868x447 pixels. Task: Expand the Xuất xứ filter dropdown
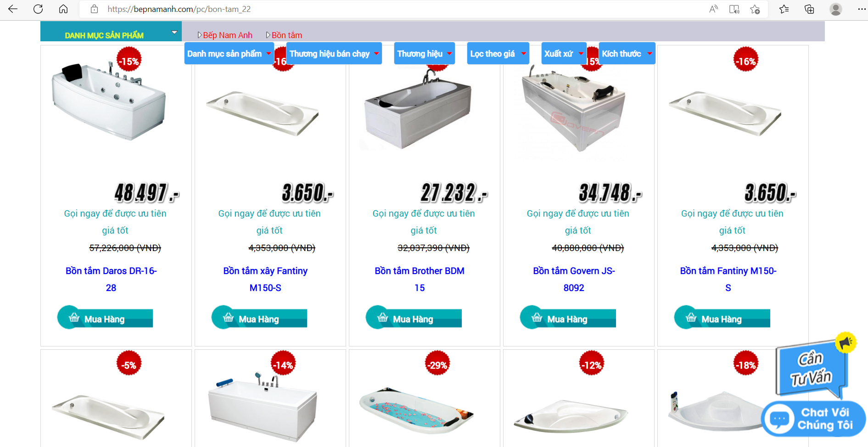[x=564, y=54]
